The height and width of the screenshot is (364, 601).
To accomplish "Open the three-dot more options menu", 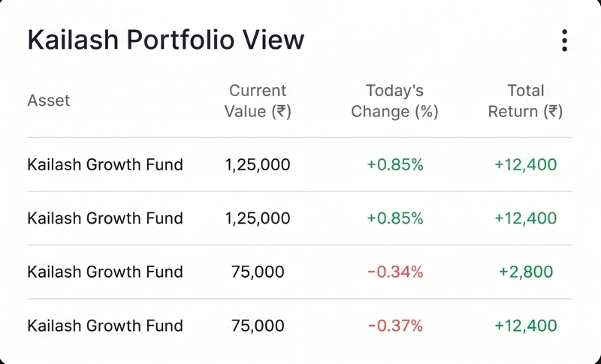I will pos(564,41).
